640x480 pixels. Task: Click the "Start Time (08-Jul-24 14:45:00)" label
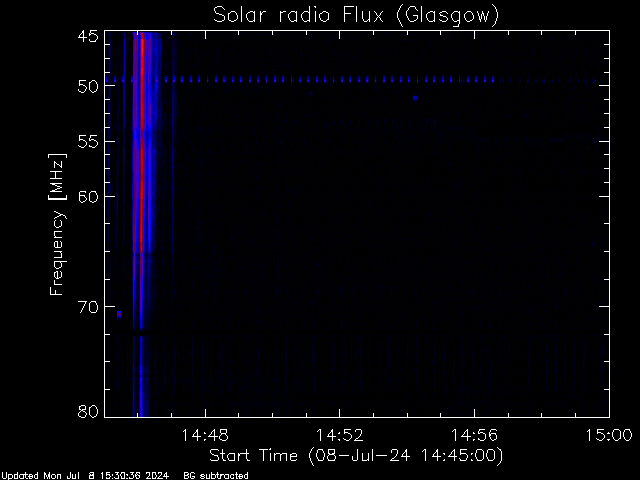[356, 456]
